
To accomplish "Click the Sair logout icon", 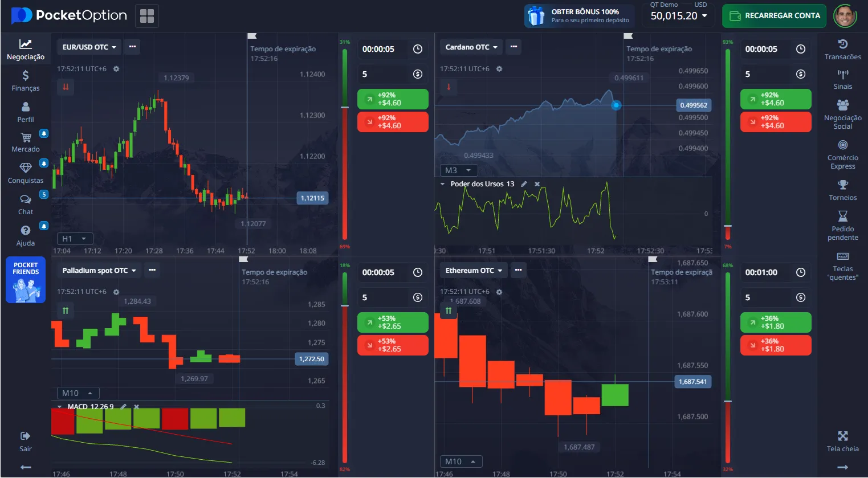I will point(26,436).
